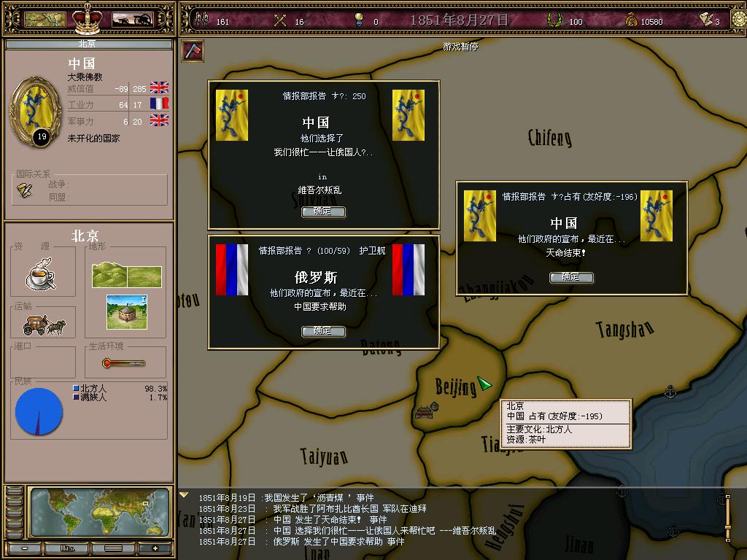
Task: Open the bar chart statistics button
Action: 67,548
